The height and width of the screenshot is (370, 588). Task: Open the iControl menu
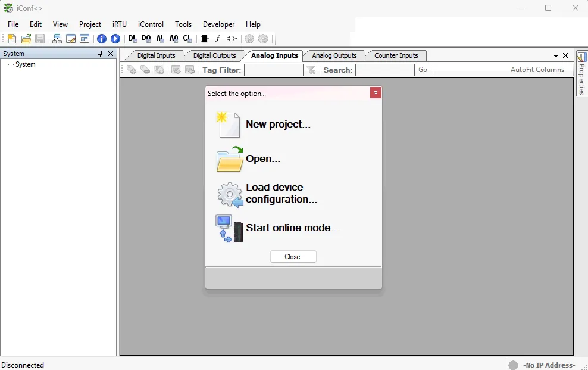tap(151, 24)
